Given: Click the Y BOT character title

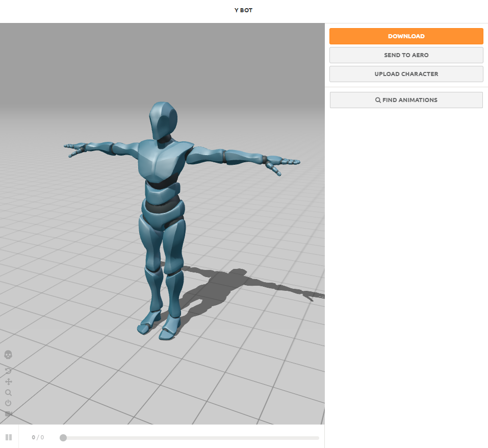Looking at the screenshot, I should (243, 10).
